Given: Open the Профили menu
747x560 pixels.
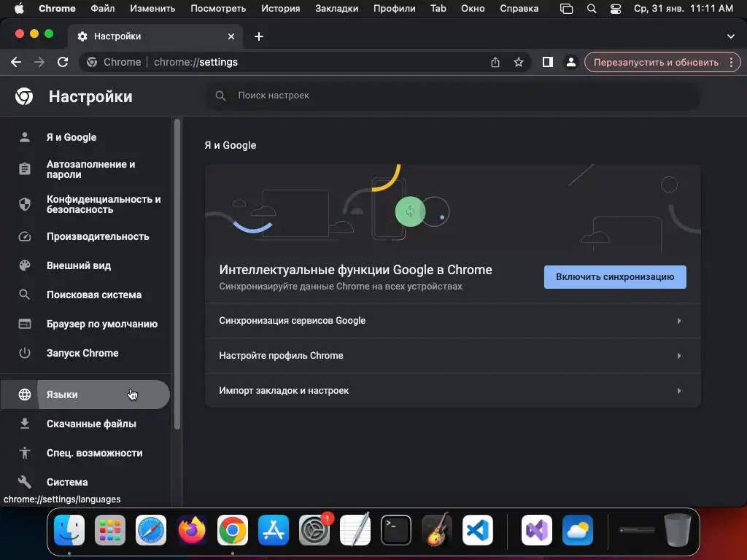Looking at the screenshot, I should [x=395, y=9].
